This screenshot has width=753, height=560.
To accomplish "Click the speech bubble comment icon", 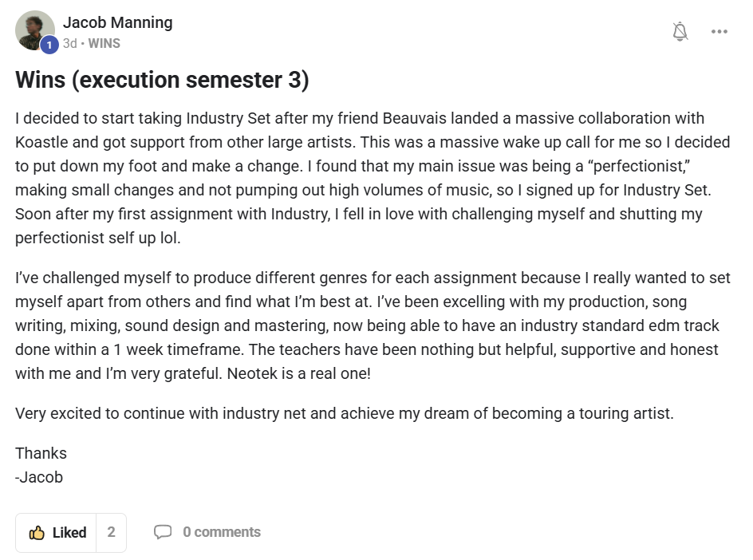I will [163, 532].
